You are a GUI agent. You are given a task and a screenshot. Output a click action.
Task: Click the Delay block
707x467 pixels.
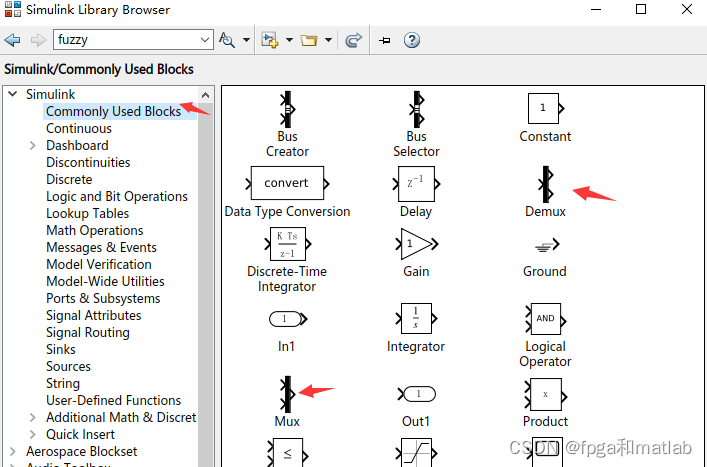pos(416,184)
